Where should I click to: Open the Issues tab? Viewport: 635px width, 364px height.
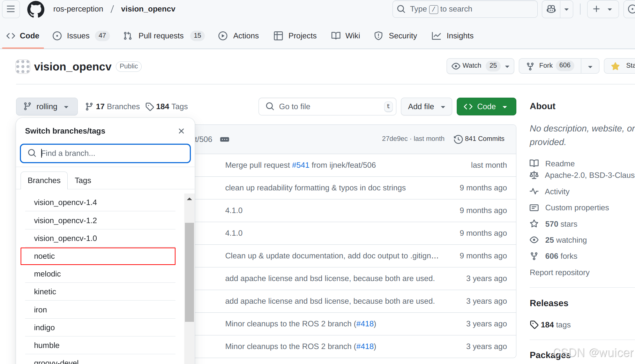coord(81,36)
